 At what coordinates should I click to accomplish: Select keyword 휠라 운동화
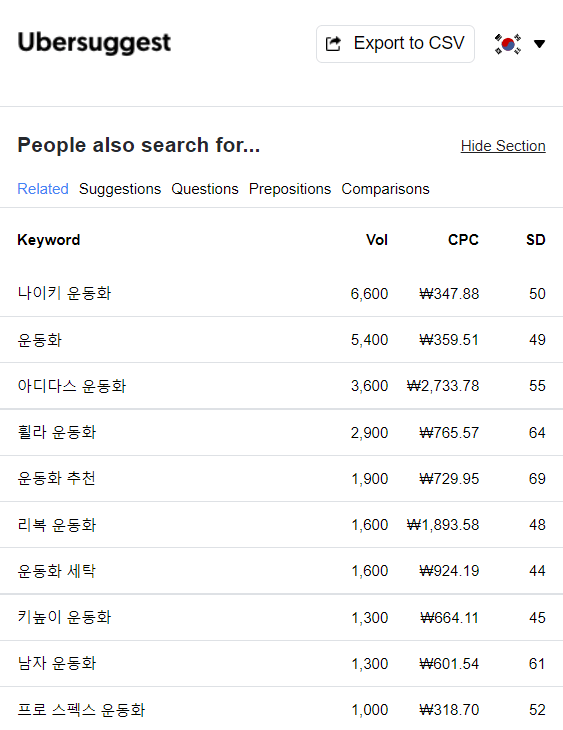coord(57,432)
